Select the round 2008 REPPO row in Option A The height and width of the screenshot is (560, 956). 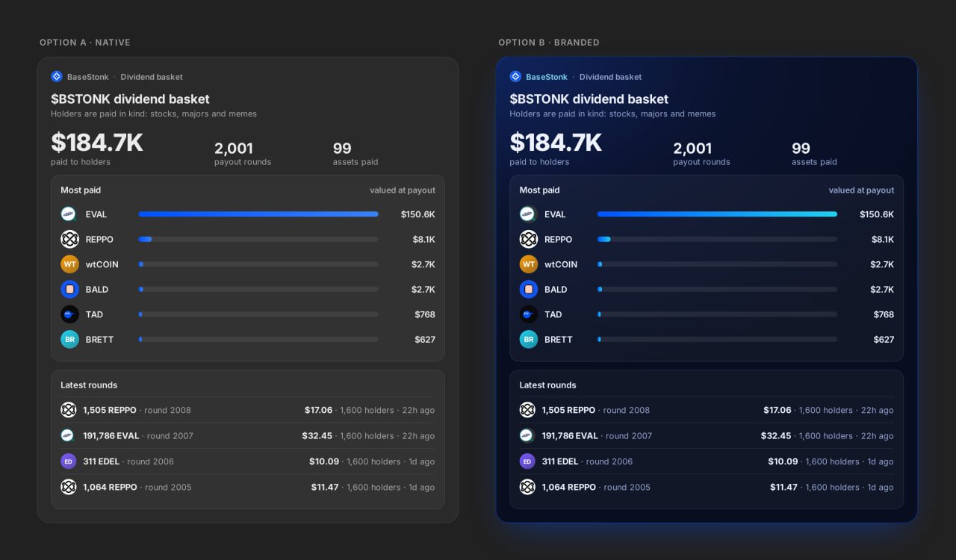pos(248,410)
